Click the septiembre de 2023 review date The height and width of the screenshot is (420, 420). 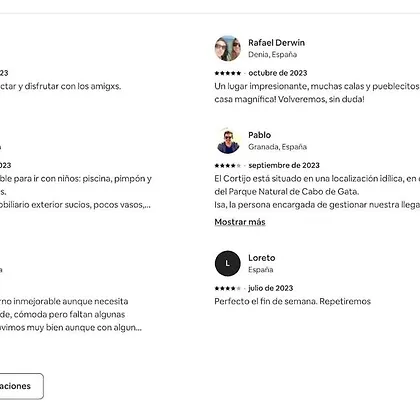284,165
